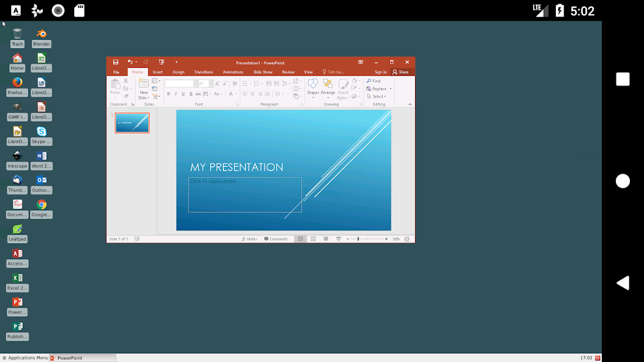Click the Arrange icon
The image size is (644, 362).
[328, 86]
